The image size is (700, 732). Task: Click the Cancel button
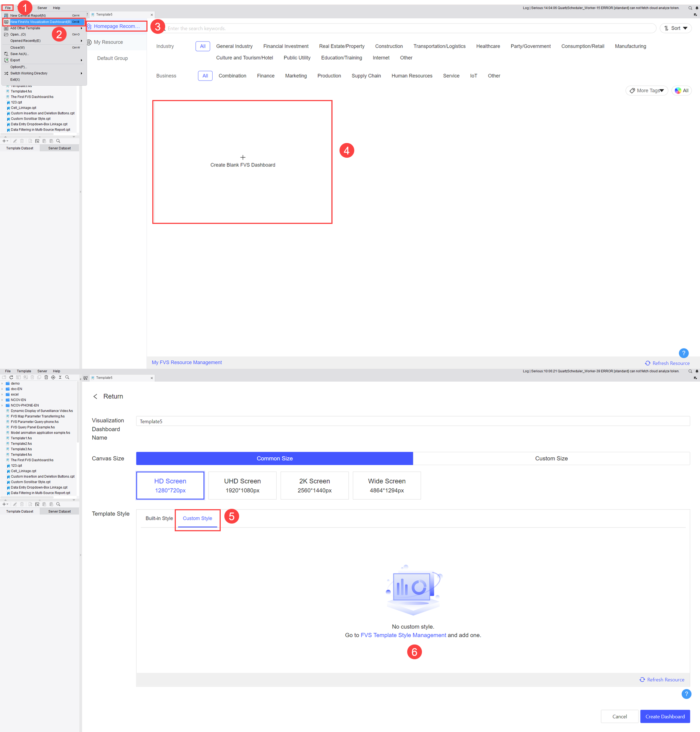[619, 716]
